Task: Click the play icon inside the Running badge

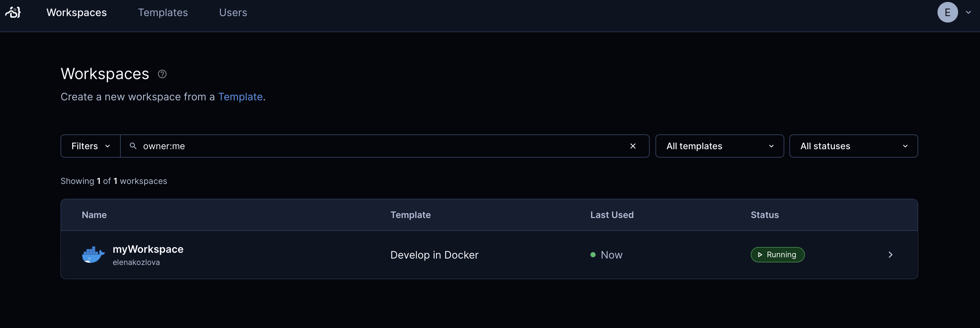Action: (x=760, y=255)
